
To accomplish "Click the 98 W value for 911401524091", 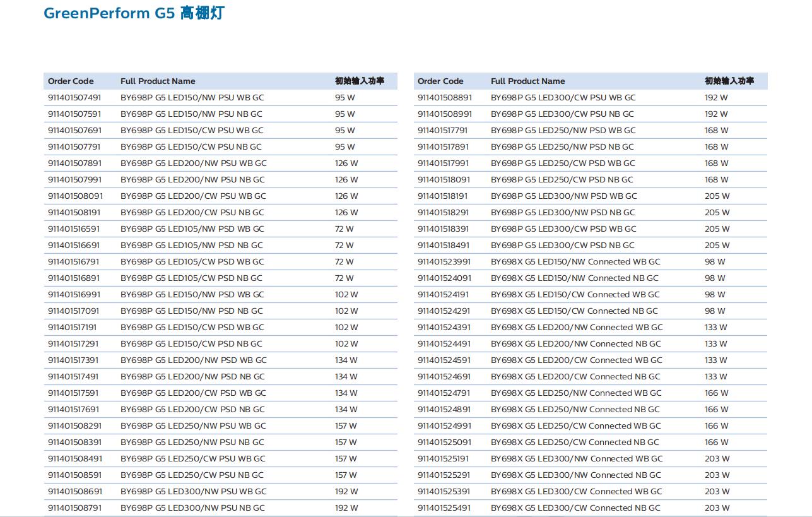I will coord(715,278).
